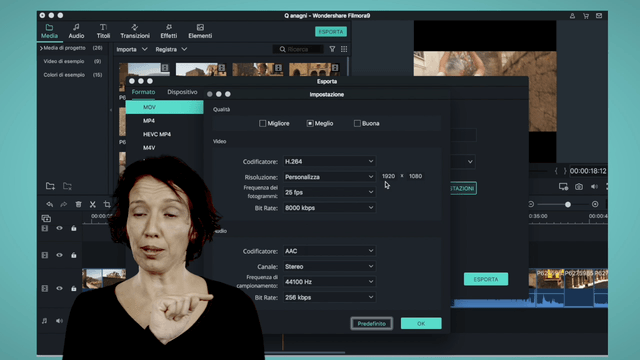Open the Elementi tab
The height and width of the screenshot is (360, 640).
200,31
